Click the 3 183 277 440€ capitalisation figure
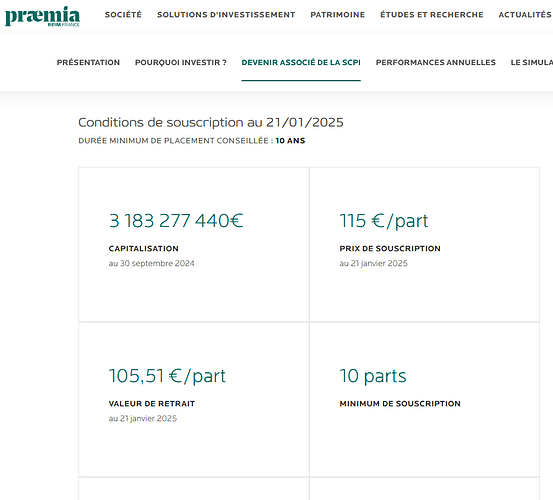This screenshot has width=553, height=500. pyautogui.click(x=176, y=221)
